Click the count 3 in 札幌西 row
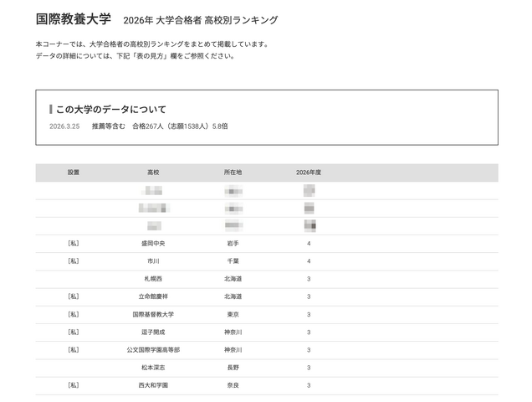This screenshot has width=532, height=402. tap(309, 279)
